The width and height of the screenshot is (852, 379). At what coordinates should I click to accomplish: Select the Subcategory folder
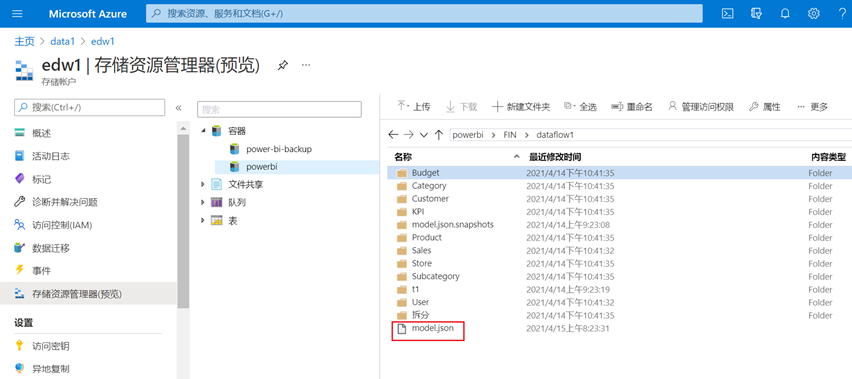coord(435,276)
